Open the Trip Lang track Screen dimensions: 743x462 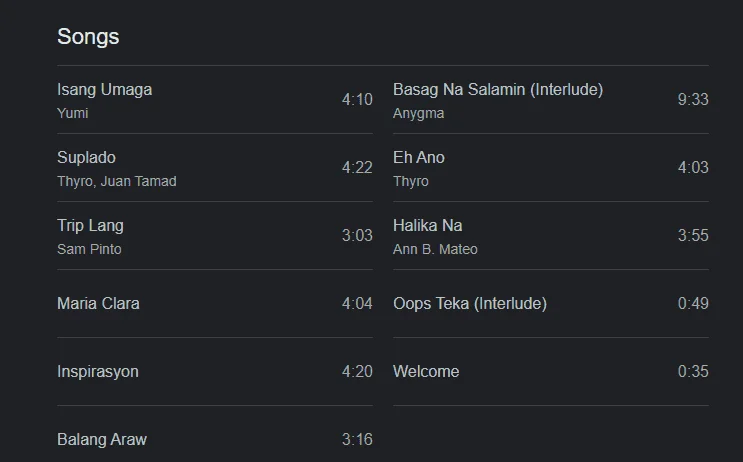tap(215, 236)
